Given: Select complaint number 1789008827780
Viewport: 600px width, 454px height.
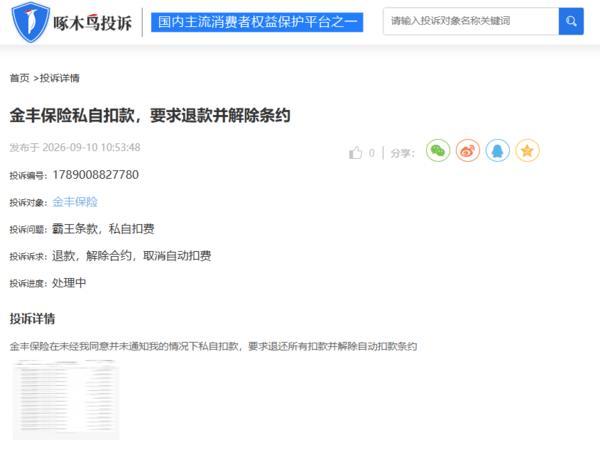Looking at the screenshot, I should 96,175.
